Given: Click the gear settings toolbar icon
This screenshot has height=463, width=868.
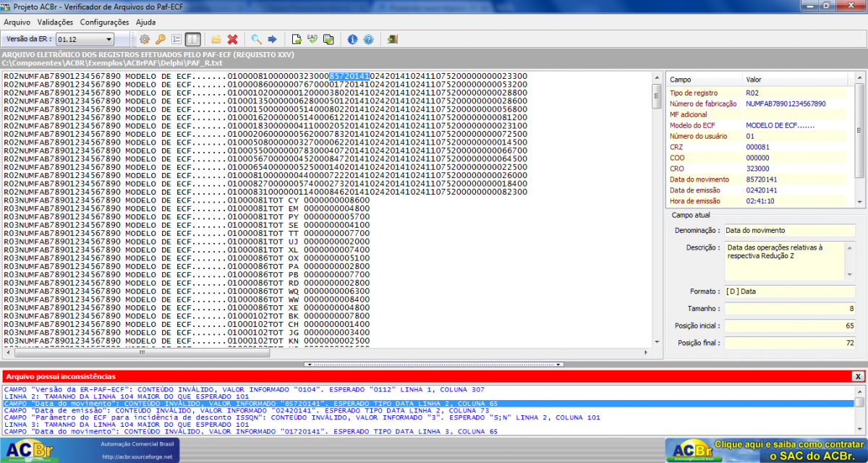Looking at the screenshot, I should point(145,39).
